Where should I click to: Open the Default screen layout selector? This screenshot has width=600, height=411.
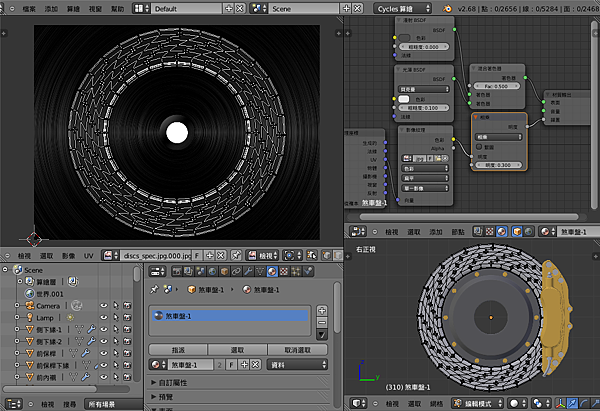point(141,8)
